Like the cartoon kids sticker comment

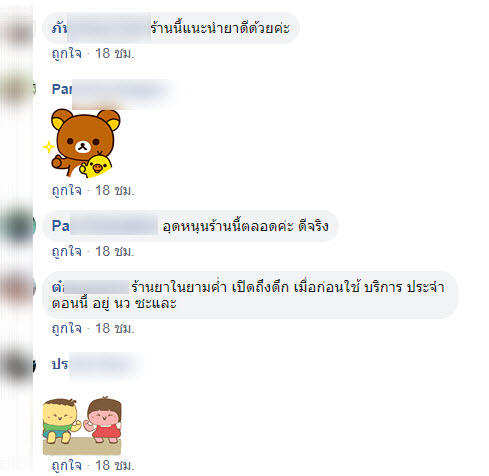pos(67,465)
